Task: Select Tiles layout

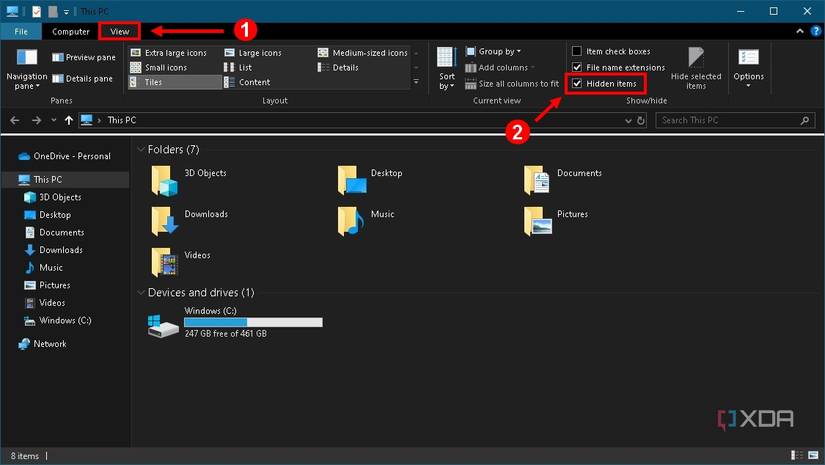Action: [x=175, y=82]
